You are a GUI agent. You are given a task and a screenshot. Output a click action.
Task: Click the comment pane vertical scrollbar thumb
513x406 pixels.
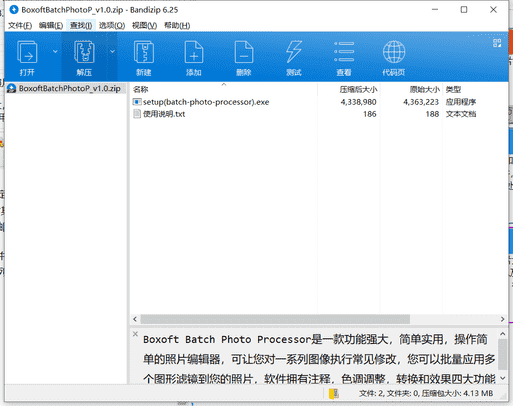point(503,355)
